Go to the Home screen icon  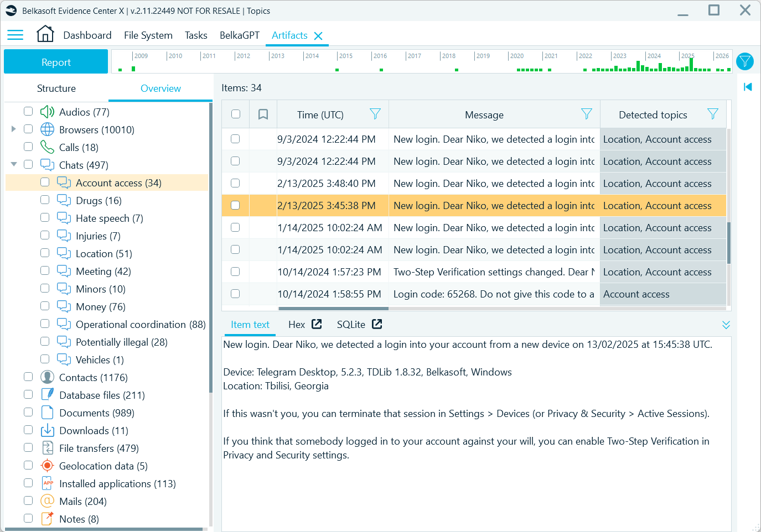[45, 34]
